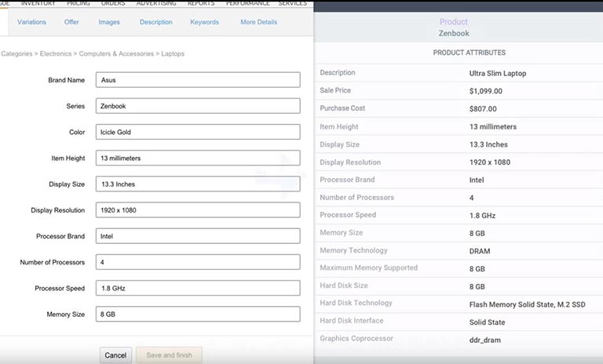Click the Display Resolution input field

point(198,210)
